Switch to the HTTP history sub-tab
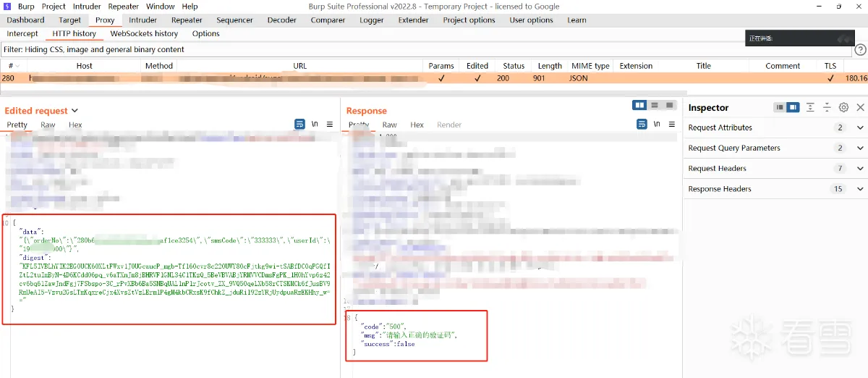Image resolution: width=868 pixels, height=378 pixels. [75, 33]
